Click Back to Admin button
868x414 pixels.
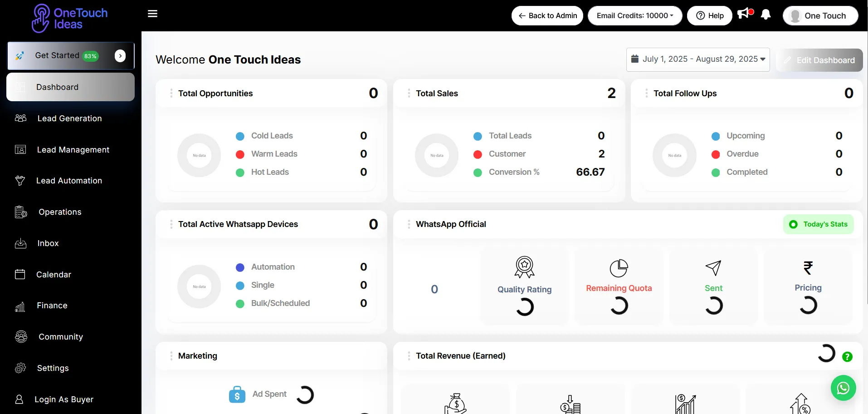[547, 16]
